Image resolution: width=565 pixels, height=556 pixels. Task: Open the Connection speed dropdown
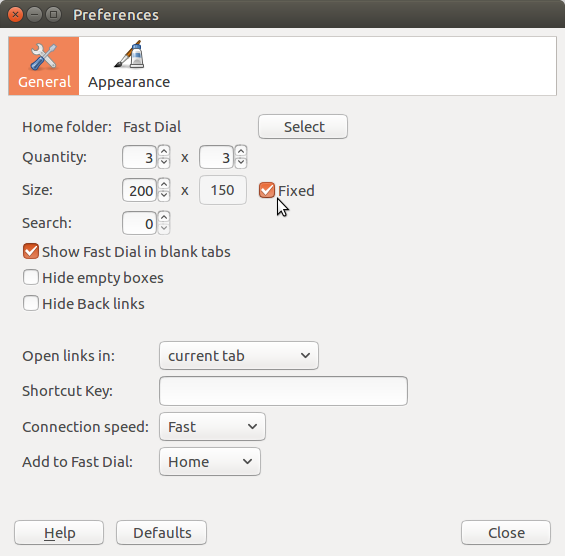point(212,427)
